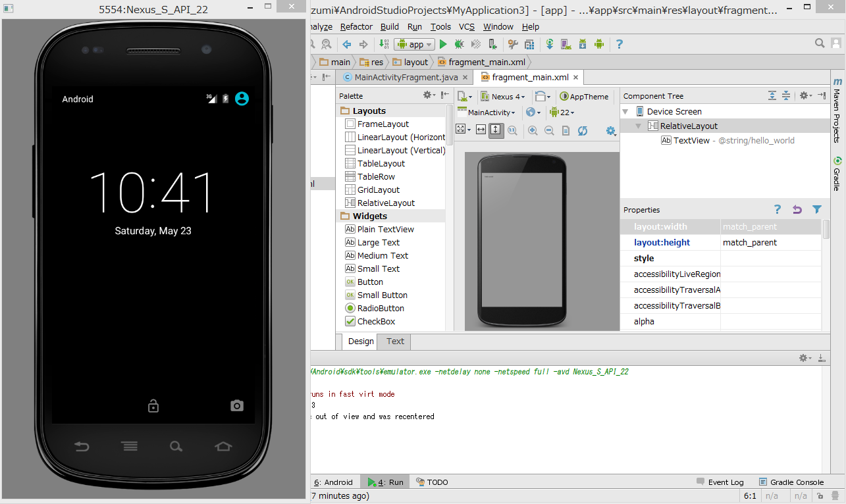
Task: Navigate back with the blue left arrow
Action: 346,44
